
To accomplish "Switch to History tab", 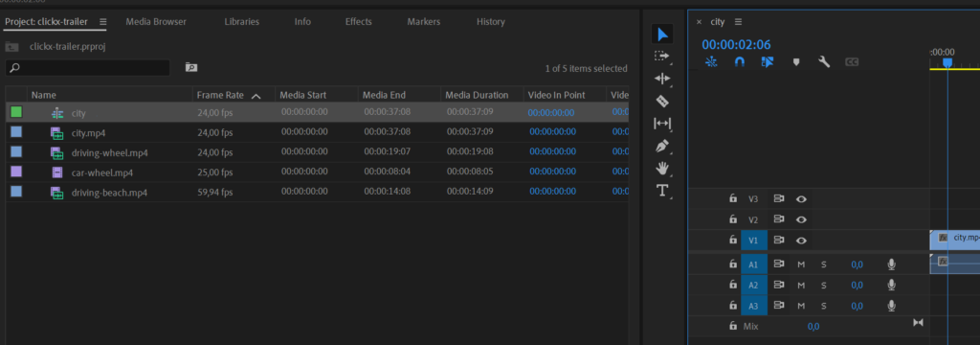I will click(491, 21).
